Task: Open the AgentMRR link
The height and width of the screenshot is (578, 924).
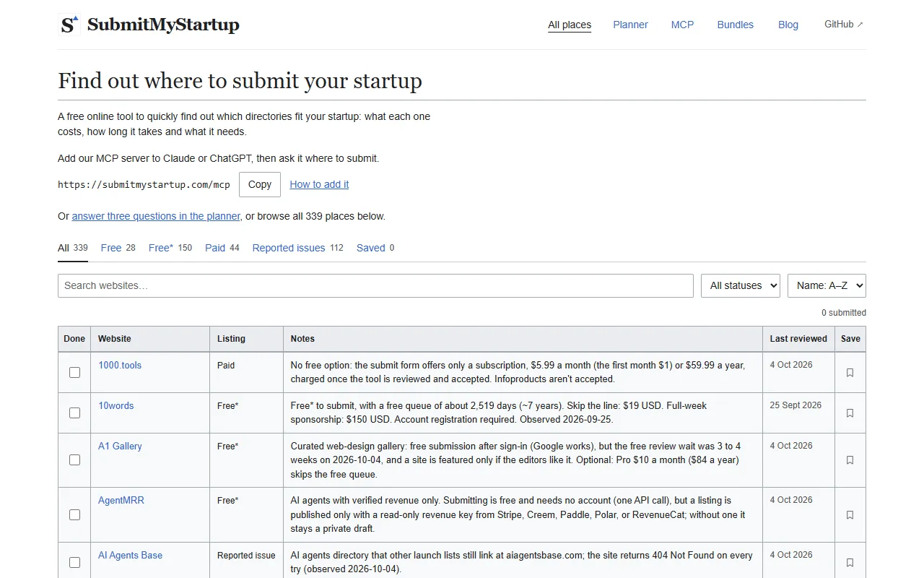Action: click(x=121, y=500)
